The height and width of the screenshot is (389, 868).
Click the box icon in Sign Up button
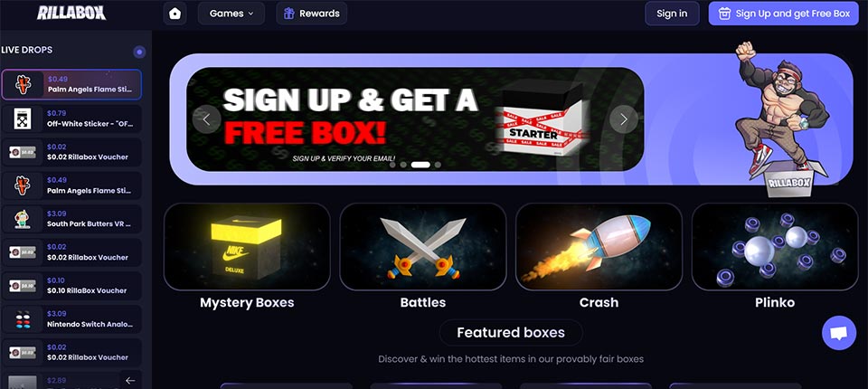tap(724, 14)
